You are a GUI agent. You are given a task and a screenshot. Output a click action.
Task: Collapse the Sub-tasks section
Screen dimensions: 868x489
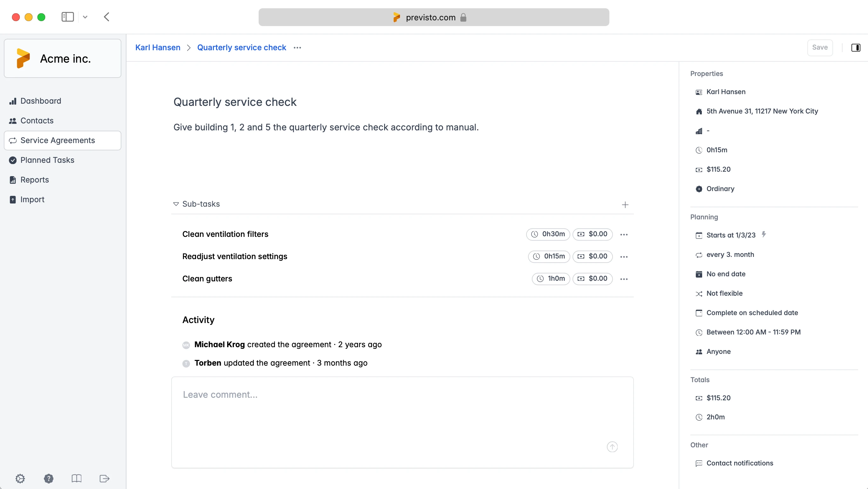176,204
